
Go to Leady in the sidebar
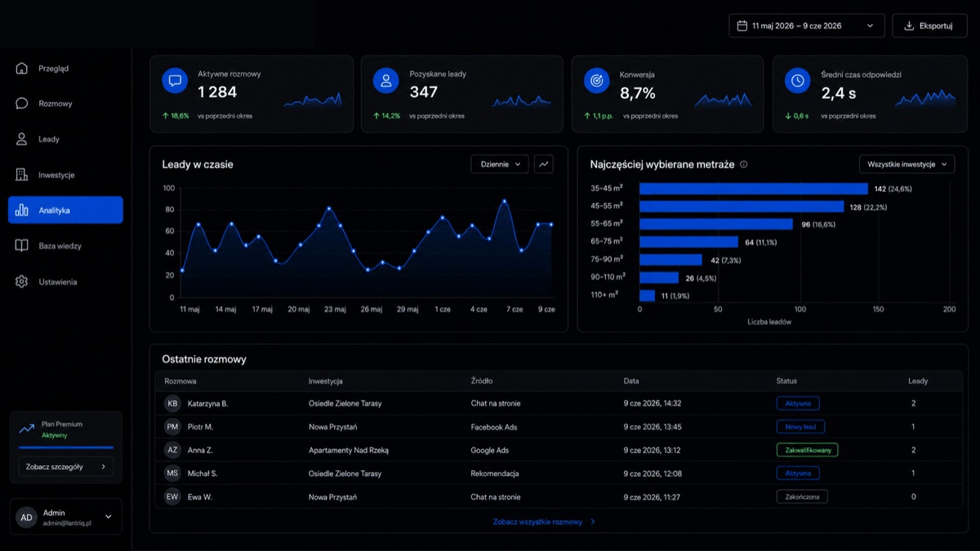tap(65, 140)
